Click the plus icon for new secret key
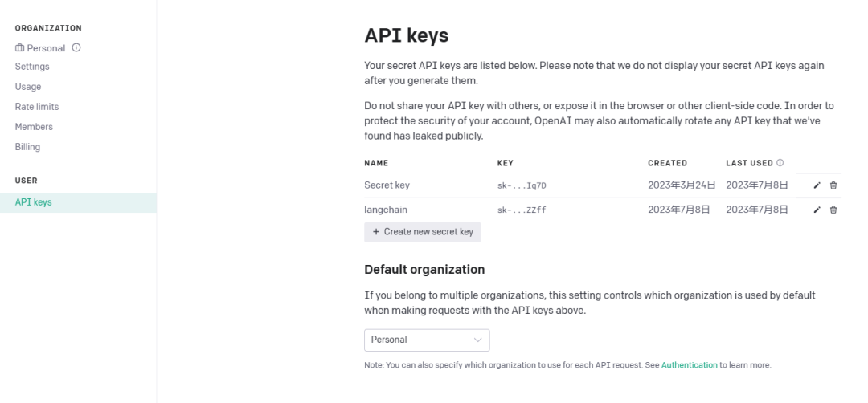 pos(376,232)
